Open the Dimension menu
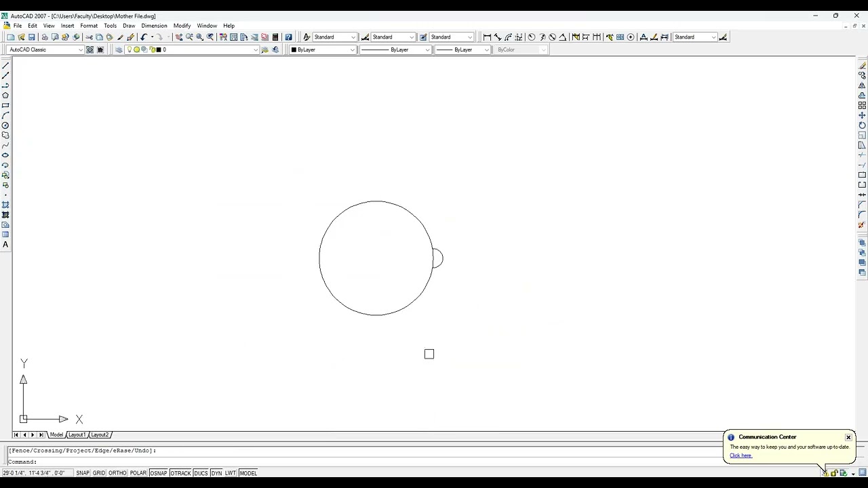The height and width of the screenshot is (488, 868). pyautogui.click(x=154, y=26)
